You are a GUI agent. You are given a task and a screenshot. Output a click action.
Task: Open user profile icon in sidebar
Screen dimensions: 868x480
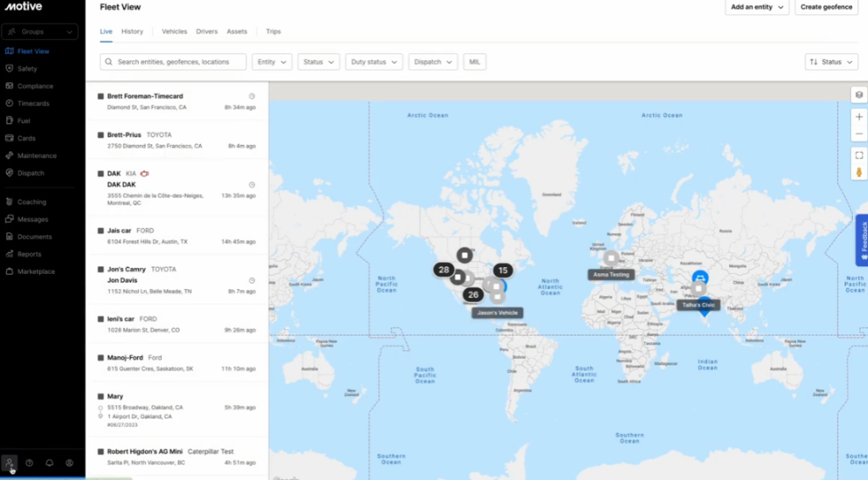tap(70, 463)
